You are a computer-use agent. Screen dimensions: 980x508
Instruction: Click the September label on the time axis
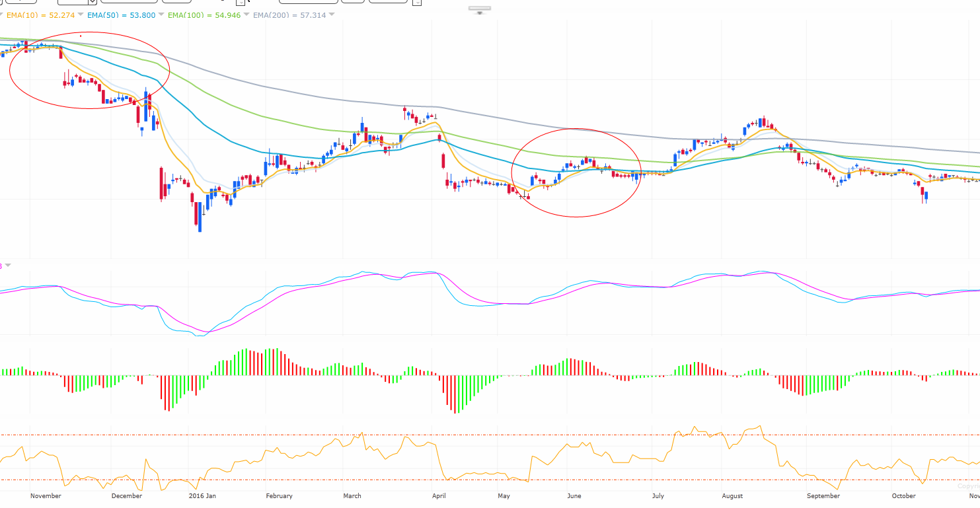823,496
